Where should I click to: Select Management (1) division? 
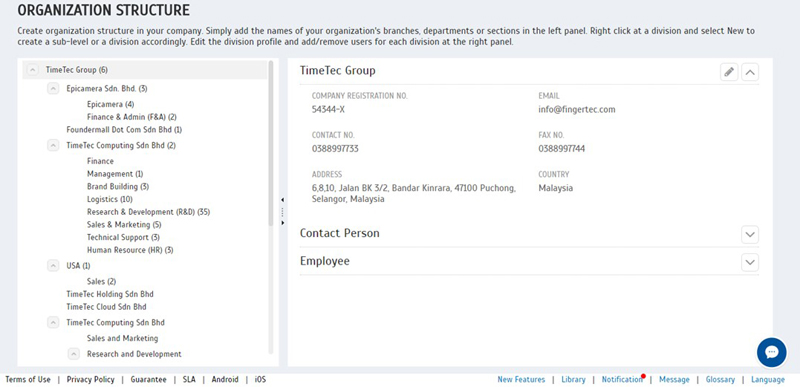tap(115, 174)
